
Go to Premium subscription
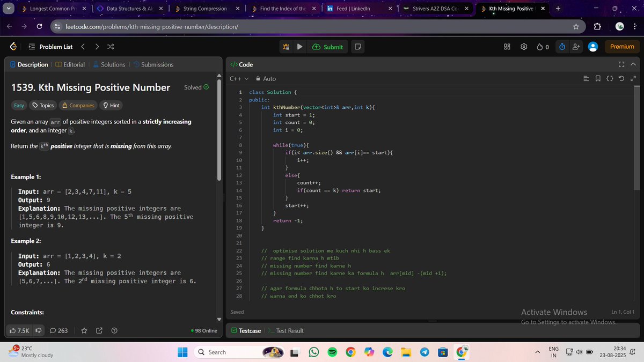pyautogui.click(x=622, y=47)
